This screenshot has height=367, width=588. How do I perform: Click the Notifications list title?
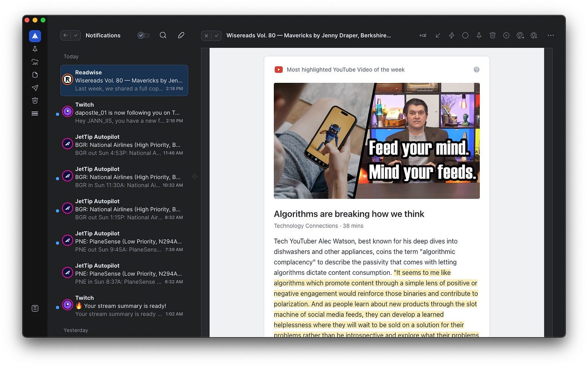(103, 36)
